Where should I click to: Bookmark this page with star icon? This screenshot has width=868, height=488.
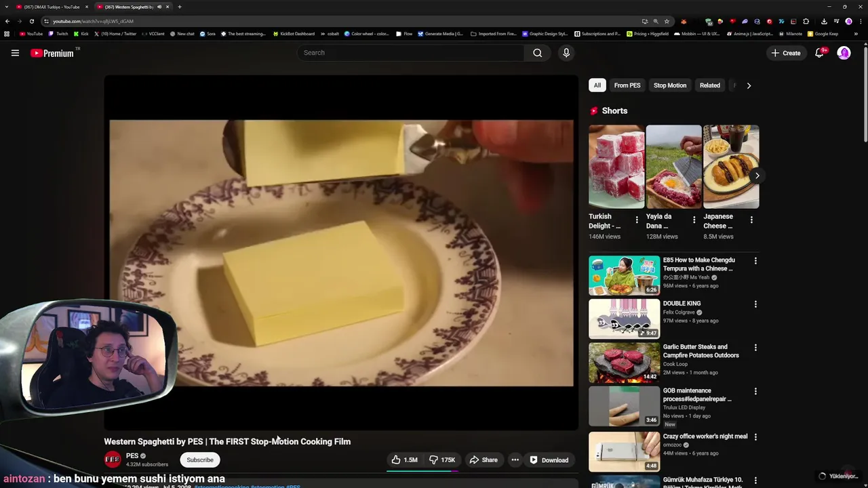tap(667, 21)
